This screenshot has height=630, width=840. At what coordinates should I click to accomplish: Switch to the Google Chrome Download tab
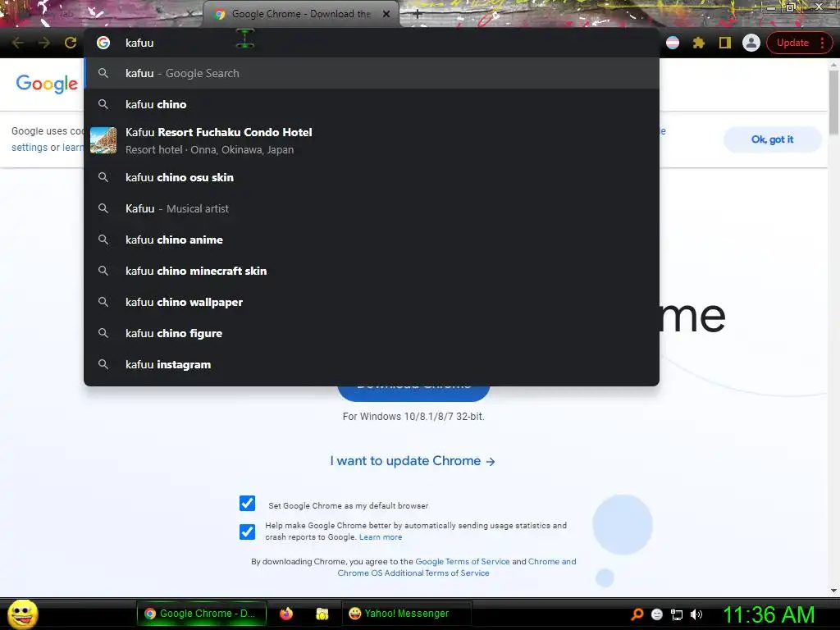(x=300, y=14)
